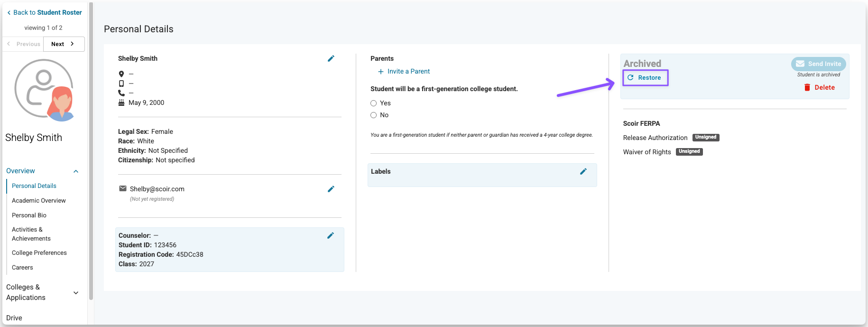Click the Labels edit pencil icon
The width and height of the screenshot is (868, 327).
583,171
